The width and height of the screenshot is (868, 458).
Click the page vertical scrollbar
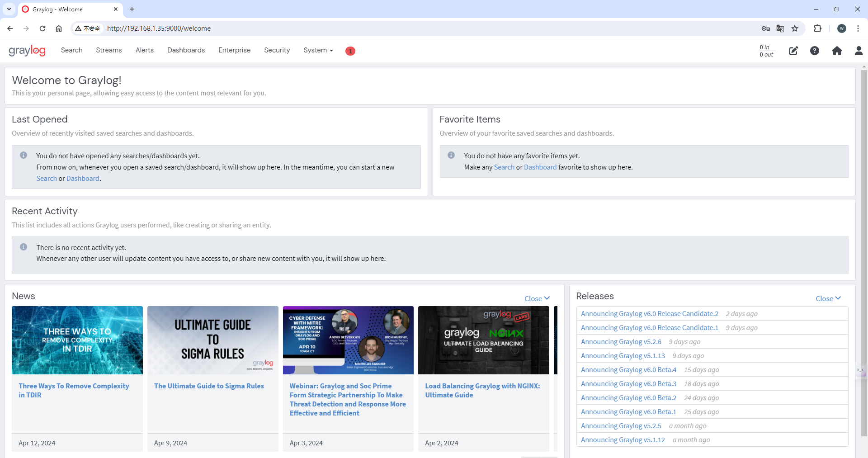point(864,253)
